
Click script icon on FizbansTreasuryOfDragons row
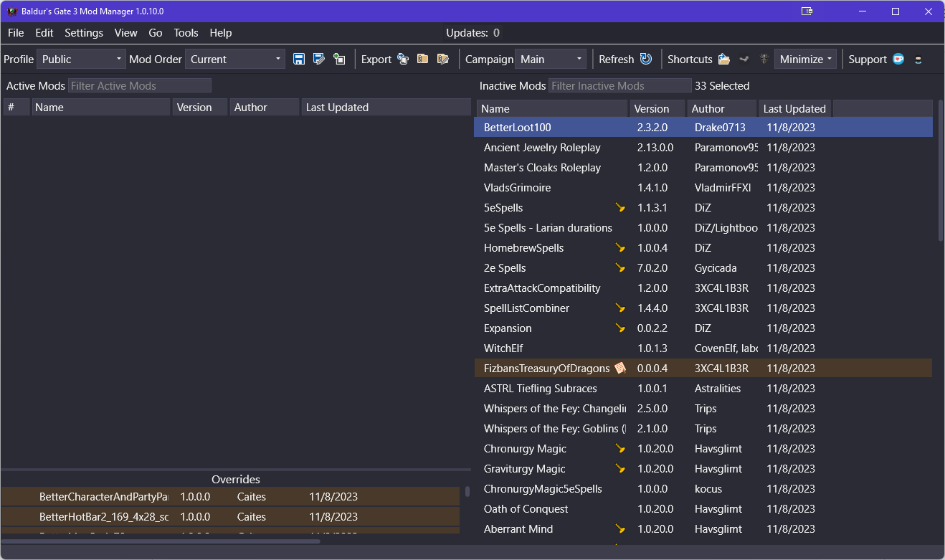620,369
